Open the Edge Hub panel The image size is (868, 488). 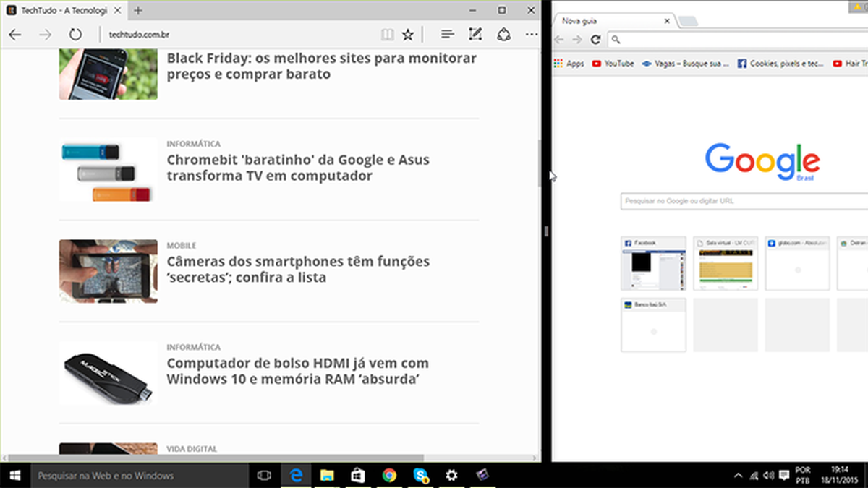[447, 35]
